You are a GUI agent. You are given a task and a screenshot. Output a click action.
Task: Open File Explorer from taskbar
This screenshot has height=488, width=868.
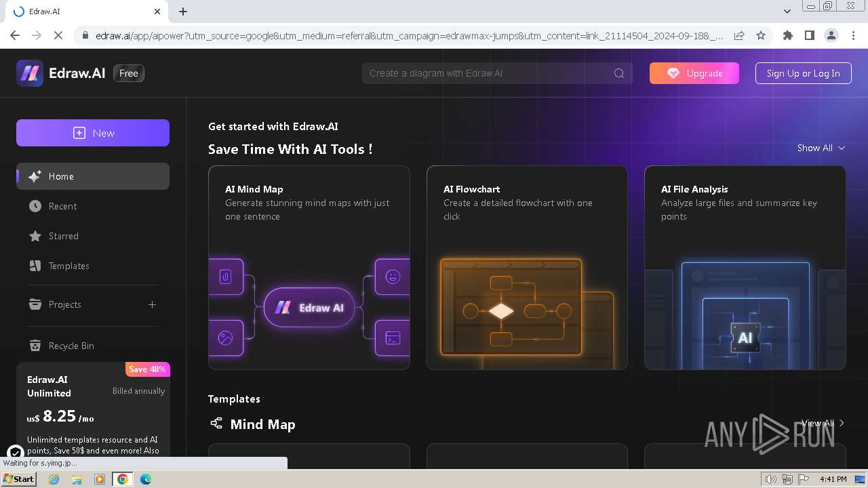tap(77, 479)
